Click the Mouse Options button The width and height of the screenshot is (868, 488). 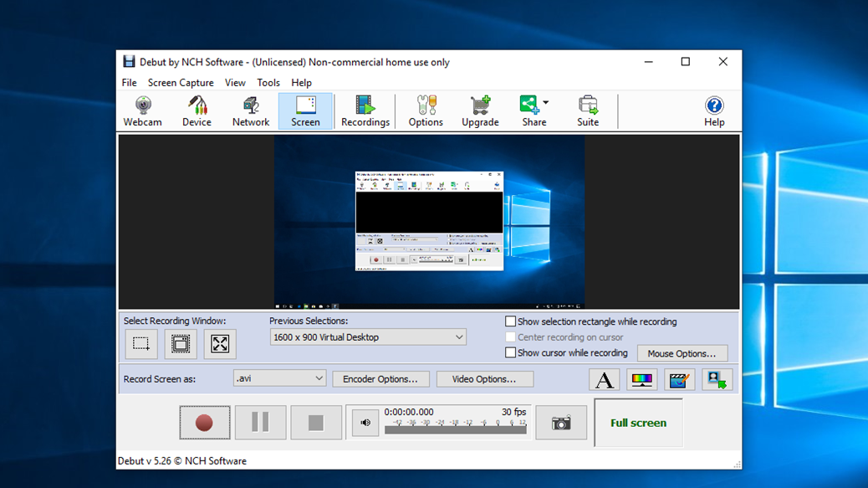[682, 353]
